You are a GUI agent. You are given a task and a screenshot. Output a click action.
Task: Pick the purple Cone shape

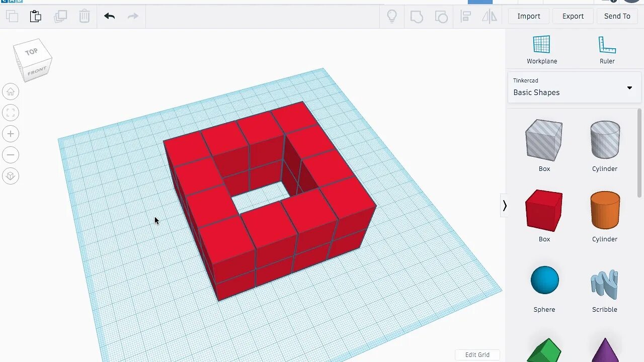(605, 350)
